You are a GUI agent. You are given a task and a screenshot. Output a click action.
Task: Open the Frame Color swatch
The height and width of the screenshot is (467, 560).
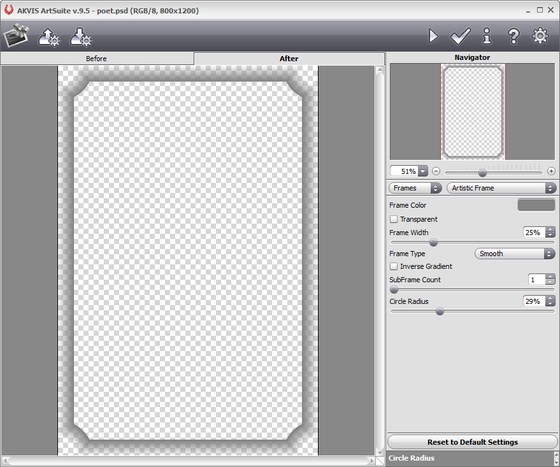tap(536, 205)
